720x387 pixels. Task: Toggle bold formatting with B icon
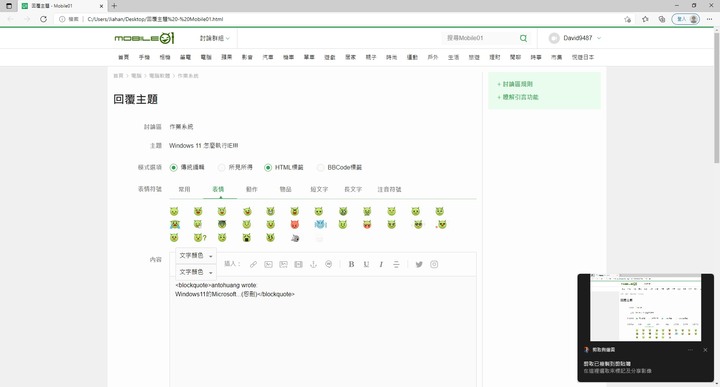tap(351, 264)
